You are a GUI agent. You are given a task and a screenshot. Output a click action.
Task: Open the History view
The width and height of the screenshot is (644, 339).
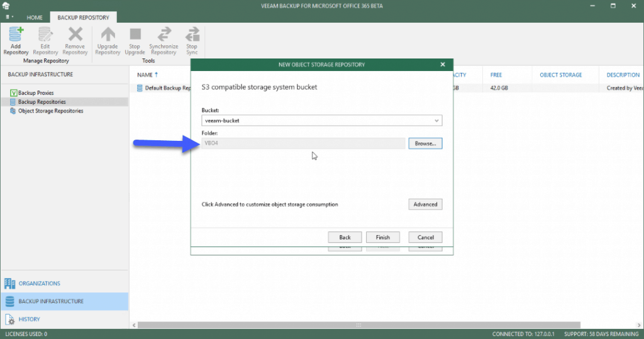tap(65, 320)
